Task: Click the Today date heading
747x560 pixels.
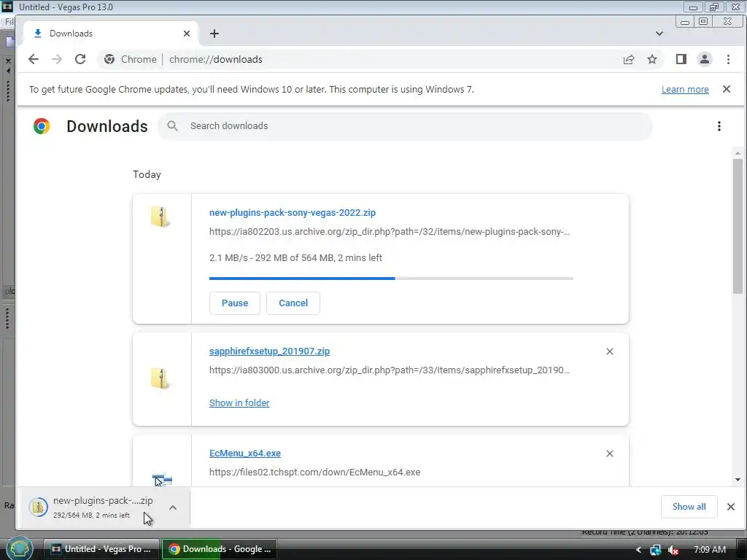Action: point(147,175)
